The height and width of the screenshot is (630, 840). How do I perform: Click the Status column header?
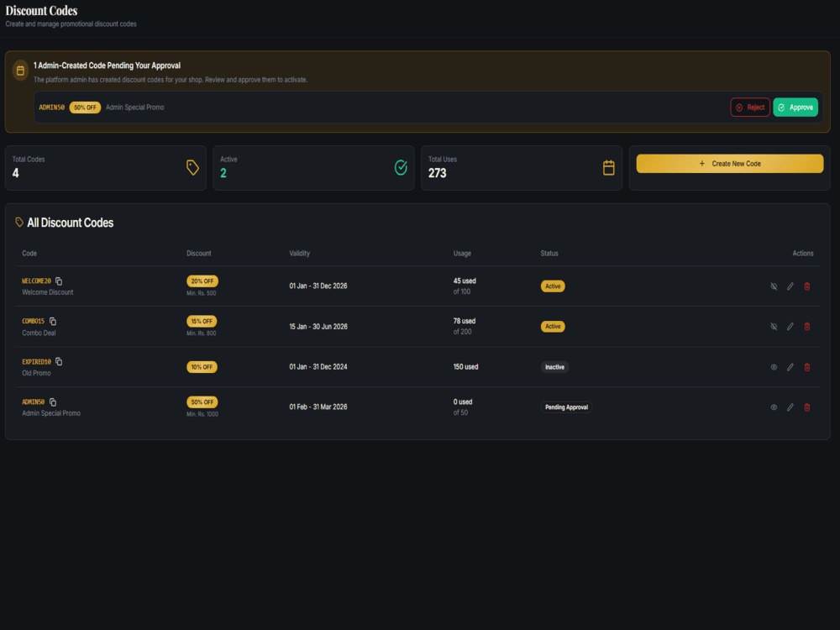(549, 254)
